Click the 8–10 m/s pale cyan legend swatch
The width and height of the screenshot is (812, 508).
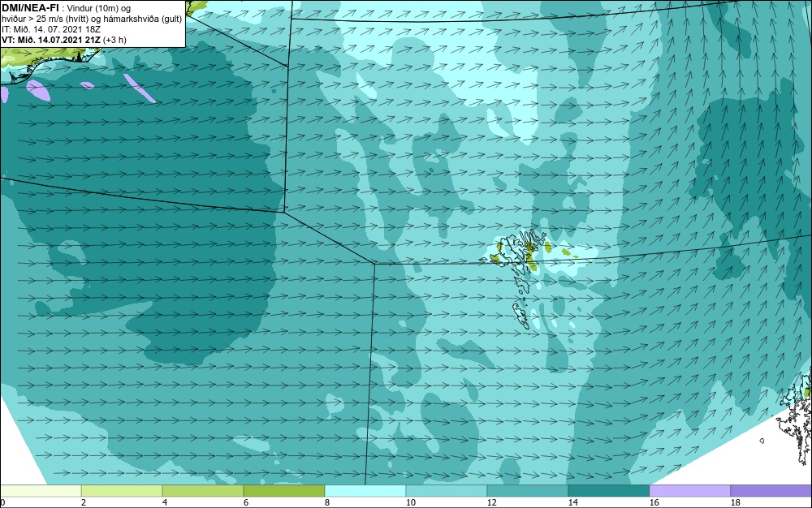(x=365, y=491)
